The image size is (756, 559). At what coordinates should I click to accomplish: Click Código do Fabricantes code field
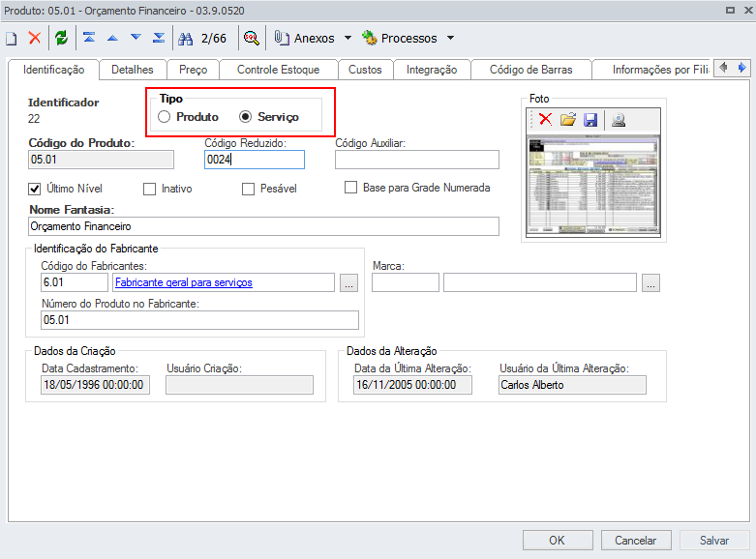[x=75, y=282]
